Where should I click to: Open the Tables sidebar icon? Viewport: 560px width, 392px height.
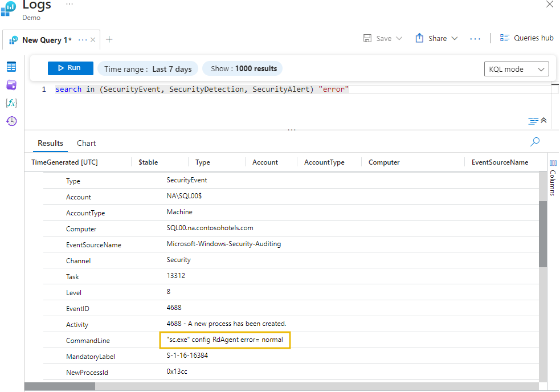click(11, 67)
